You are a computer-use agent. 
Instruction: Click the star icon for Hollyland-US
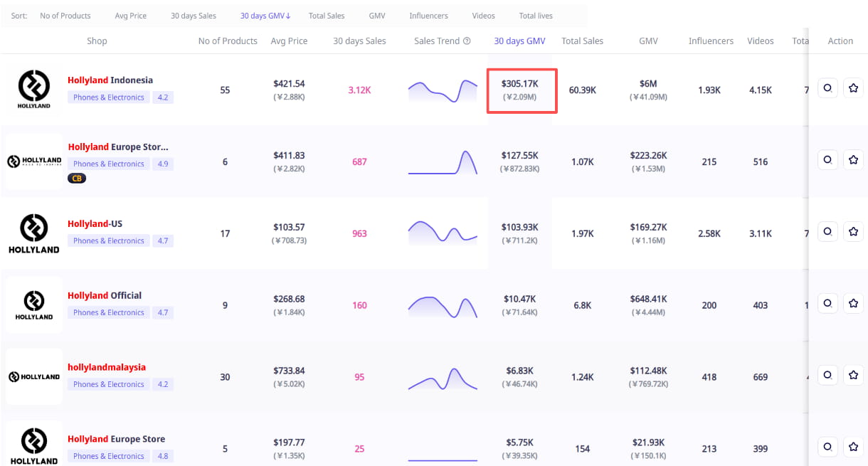click(x=853, y=231)
